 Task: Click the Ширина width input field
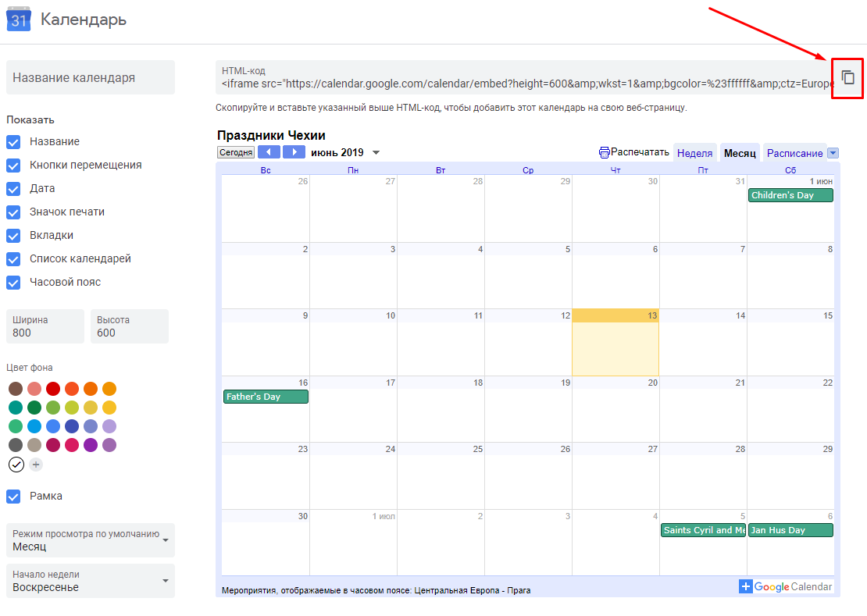click(45, 333)
